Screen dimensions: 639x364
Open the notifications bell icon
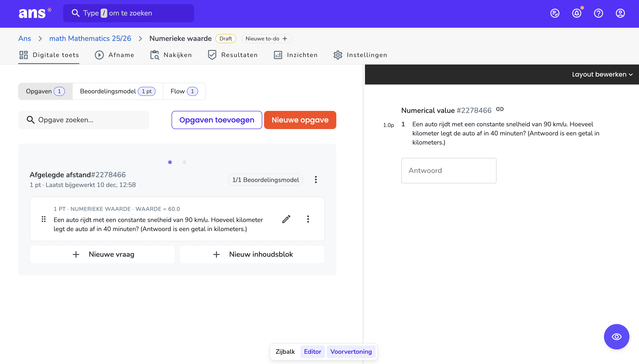577,13
